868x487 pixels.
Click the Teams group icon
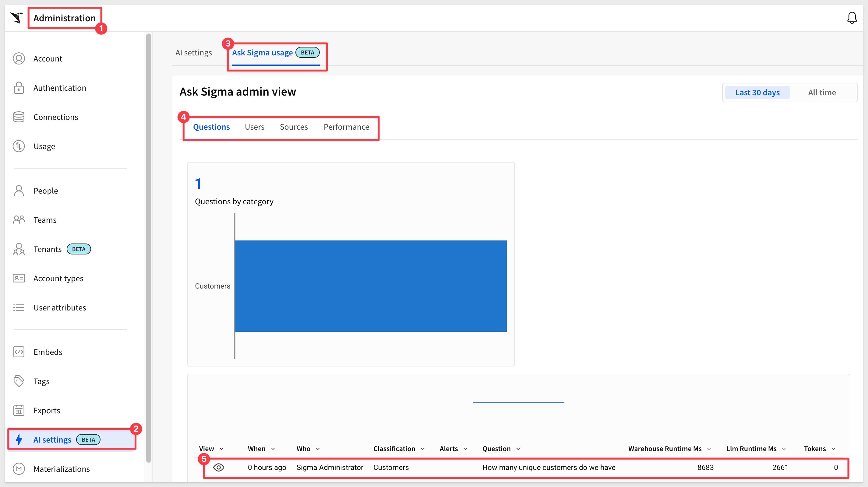click(19, 220)
